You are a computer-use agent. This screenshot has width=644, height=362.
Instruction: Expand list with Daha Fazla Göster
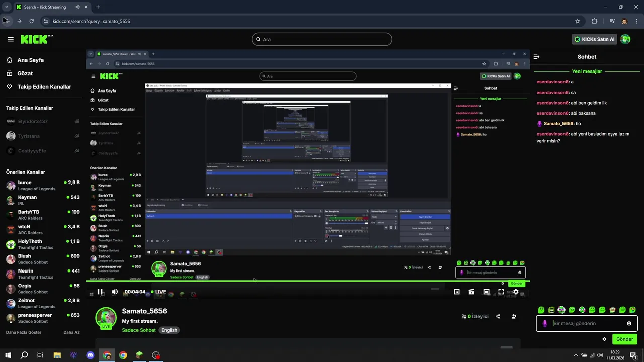24,332
